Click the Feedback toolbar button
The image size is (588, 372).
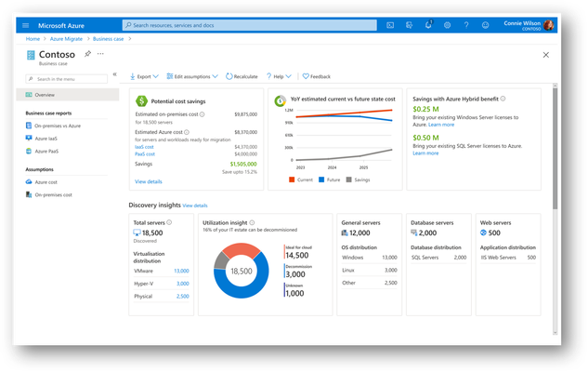click(317, 76)
